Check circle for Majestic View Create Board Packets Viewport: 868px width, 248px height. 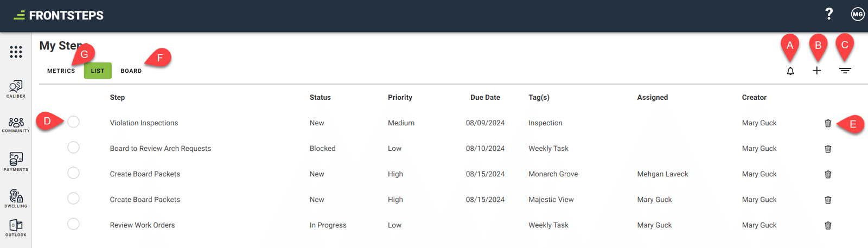(x=73, y=198)
